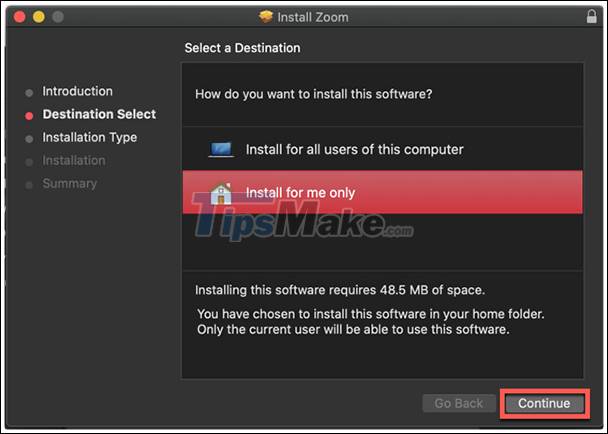Screen dimensions: 608x434
Task: Select the Installation Type step
Action: [x=90, y=137]
